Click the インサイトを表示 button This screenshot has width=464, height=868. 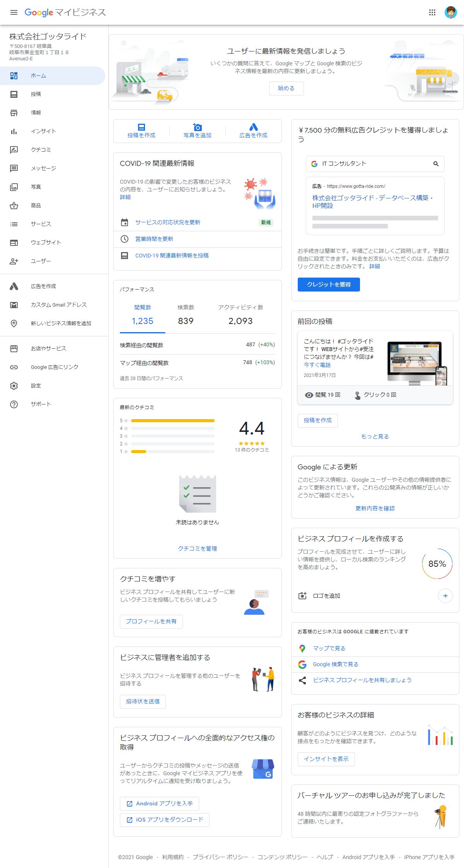coord(326,759)
